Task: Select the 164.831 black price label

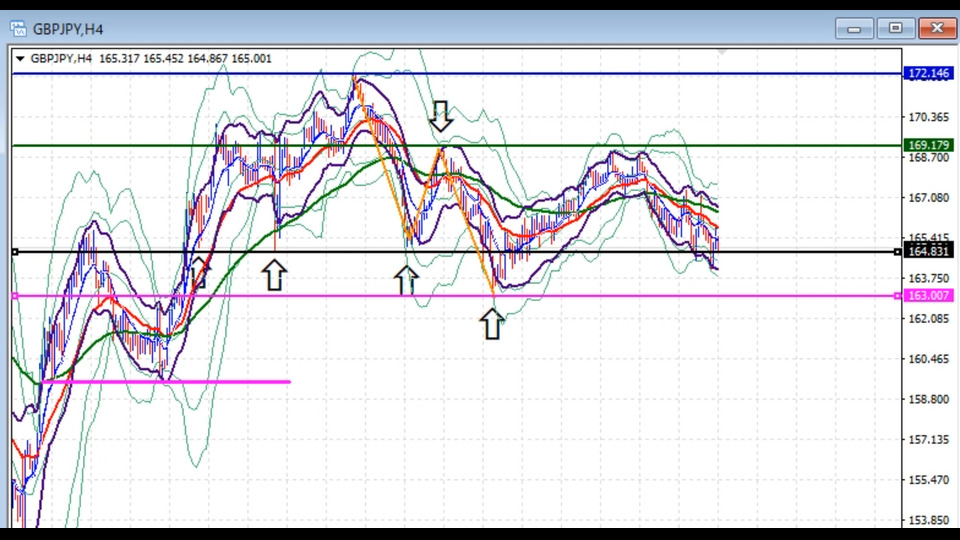Action: 928,251
